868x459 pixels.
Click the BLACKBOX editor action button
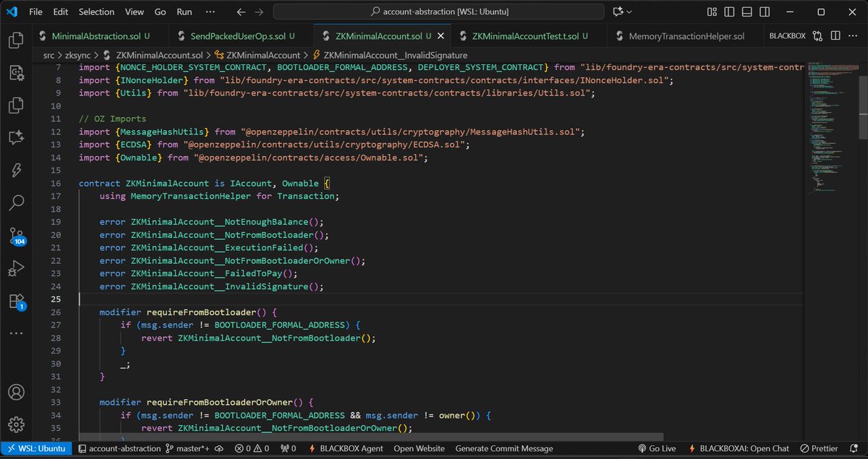coord(787,35)
